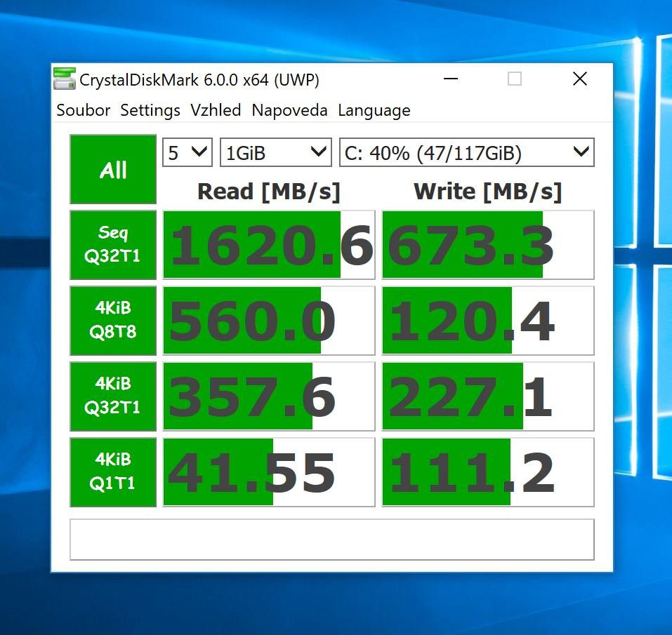The height and width of the screenshot is (635, 672).
Task: Expand the 1GiB test size dropdown
Action: [275, 152]
